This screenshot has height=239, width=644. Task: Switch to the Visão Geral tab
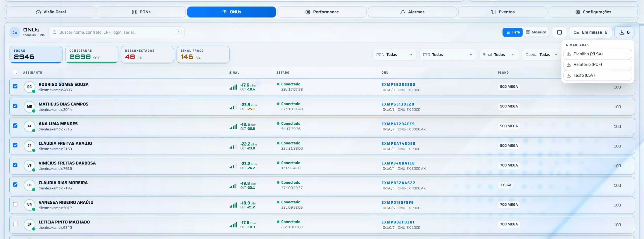[x=51, y=12]
